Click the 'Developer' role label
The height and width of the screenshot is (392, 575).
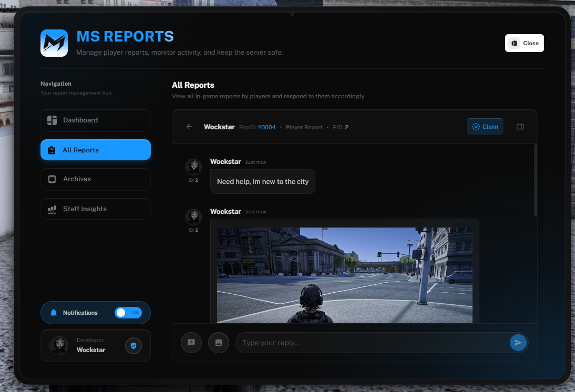[90, 340]
